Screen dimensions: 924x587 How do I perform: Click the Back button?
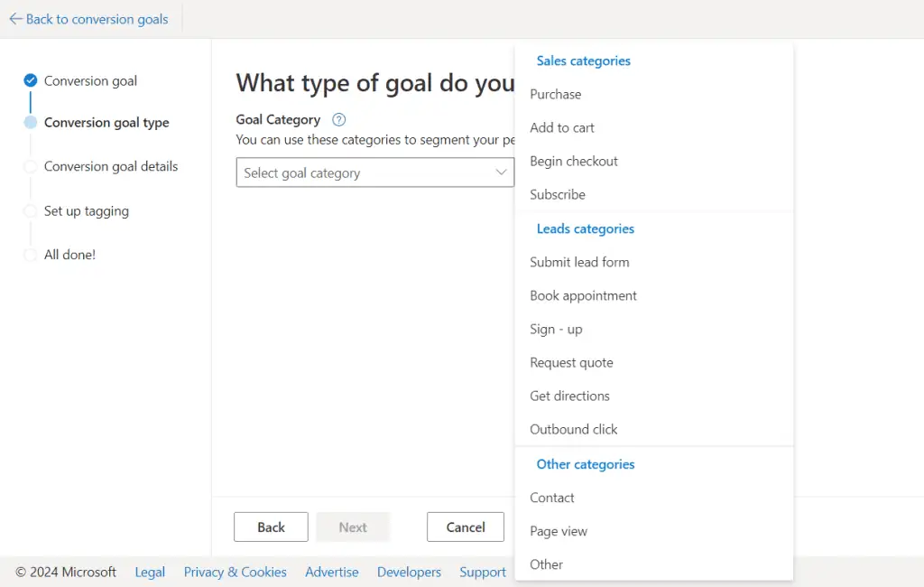271,526
